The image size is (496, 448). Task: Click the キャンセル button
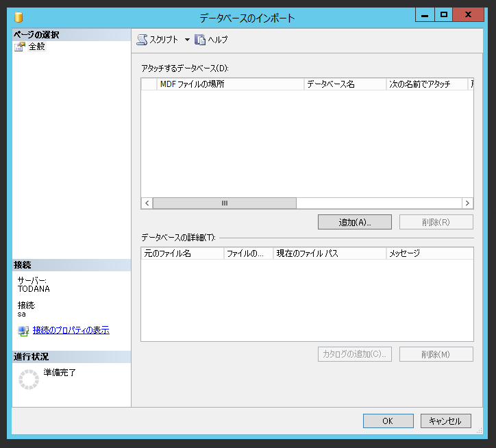coord(446,421)
